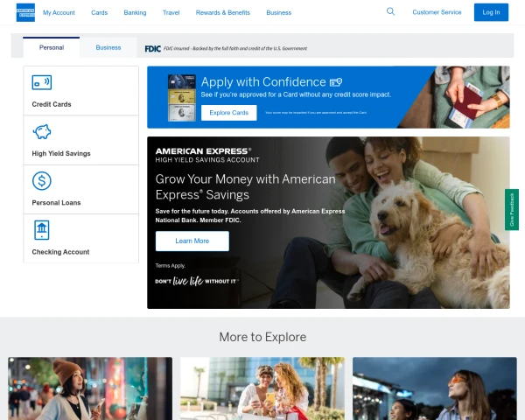Open the Give Feedback side tab

tap(512, 210)
